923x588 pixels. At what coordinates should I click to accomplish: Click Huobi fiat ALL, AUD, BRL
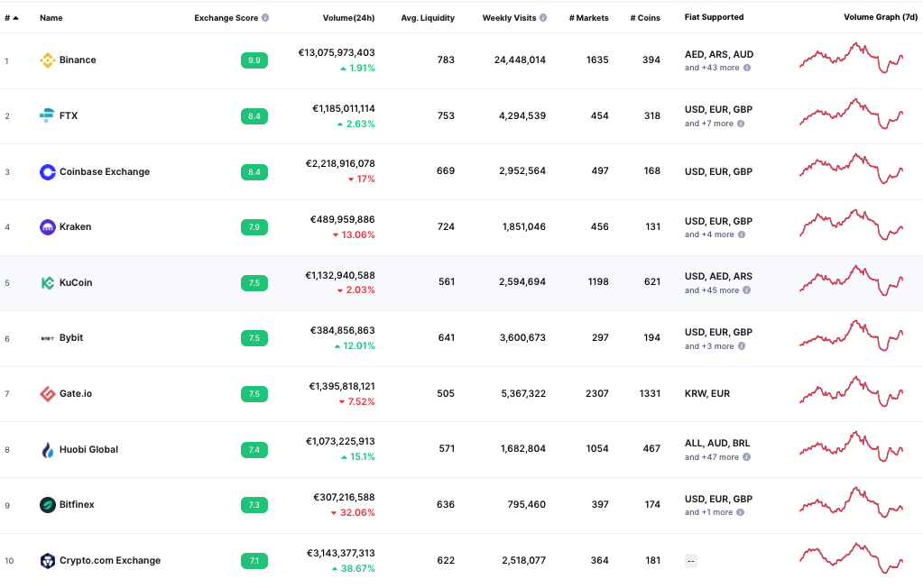(717, 443)
